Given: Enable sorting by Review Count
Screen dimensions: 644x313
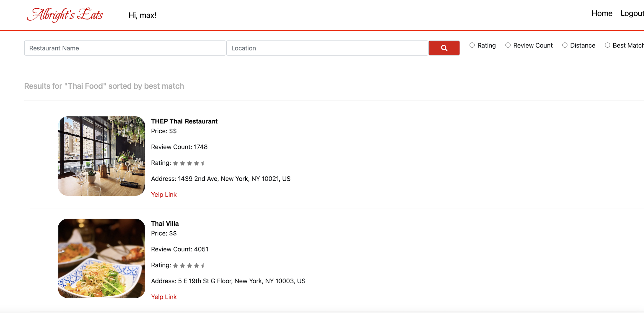Looking at the screenshot, I should click(508, 45).
